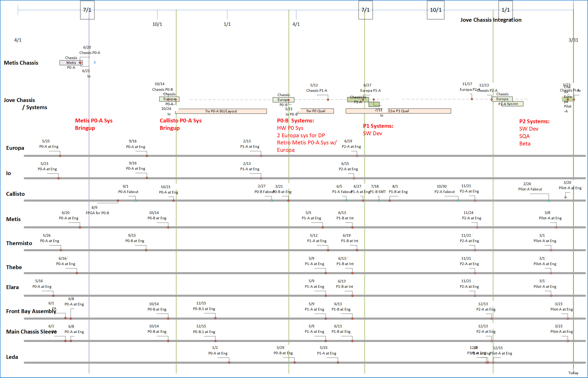This screenshot has width=588, height=378.
Task: Click the Today marker label
Action: 573,373
